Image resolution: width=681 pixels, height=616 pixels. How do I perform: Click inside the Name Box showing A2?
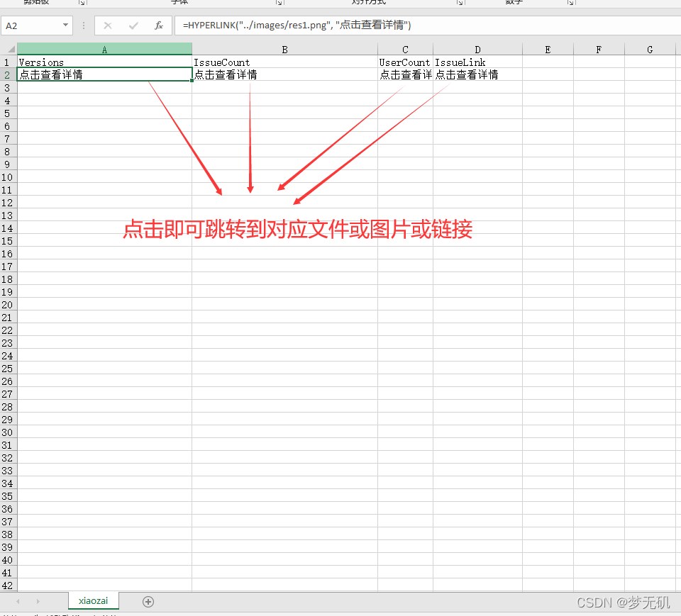[31, 26]
